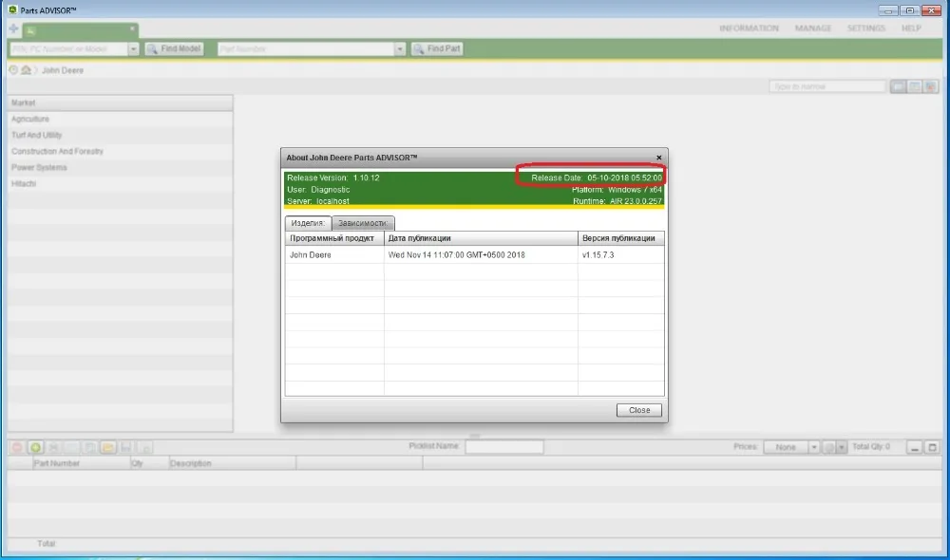Select Hitachi market
950x560 pixels.
tap(120, 183)
